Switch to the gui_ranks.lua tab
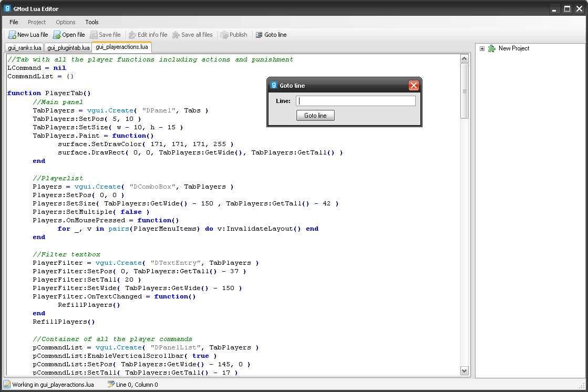 tap(24, 48)
